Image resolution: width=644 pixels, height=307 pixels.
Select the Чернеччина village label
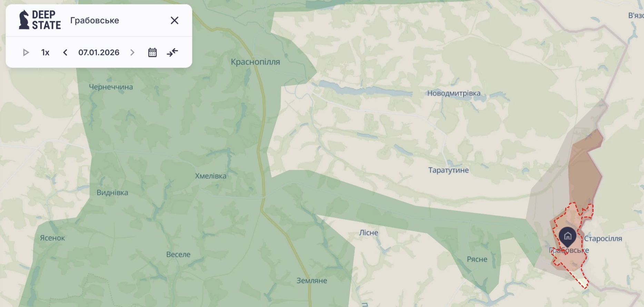coord(111,87)
